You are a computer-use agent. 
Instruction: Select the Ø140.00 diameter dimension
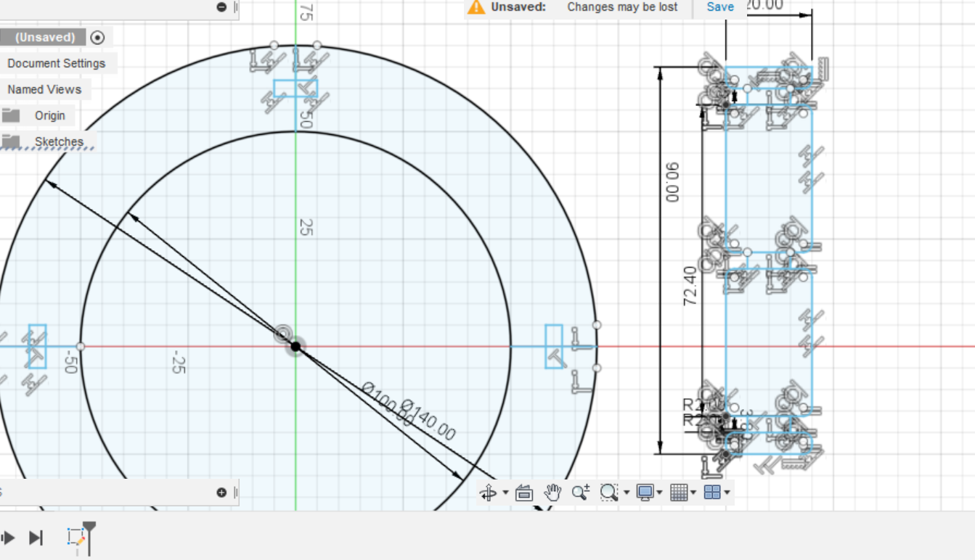pos(428,421)
